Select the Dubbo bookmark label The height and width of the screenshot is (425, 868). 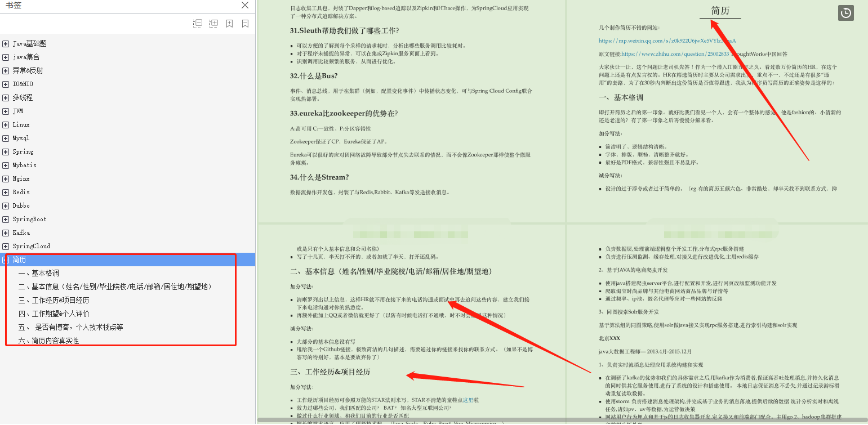click(x=21, y=205)
